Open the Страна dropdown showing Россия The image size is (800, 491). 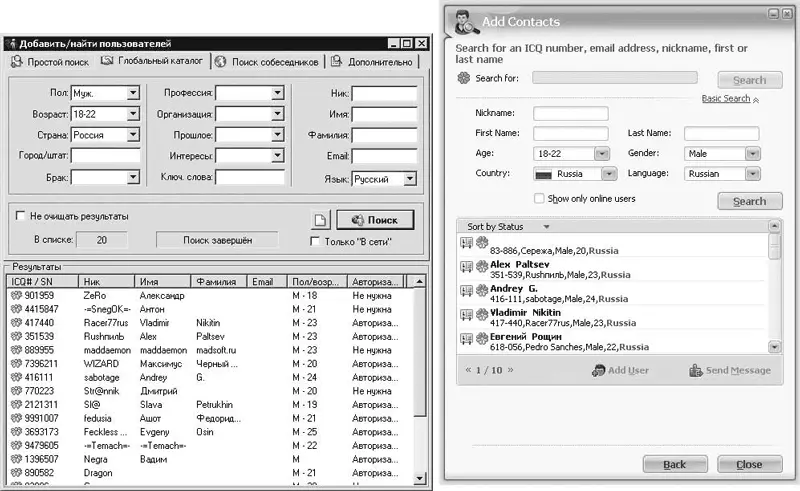133,135
